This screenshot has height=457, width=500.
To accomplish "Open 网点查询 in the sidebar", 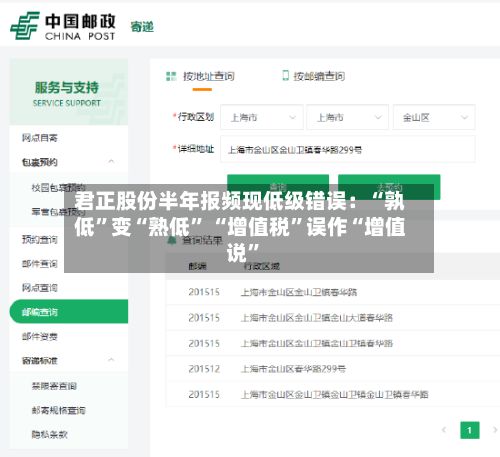I will (40, 288).
